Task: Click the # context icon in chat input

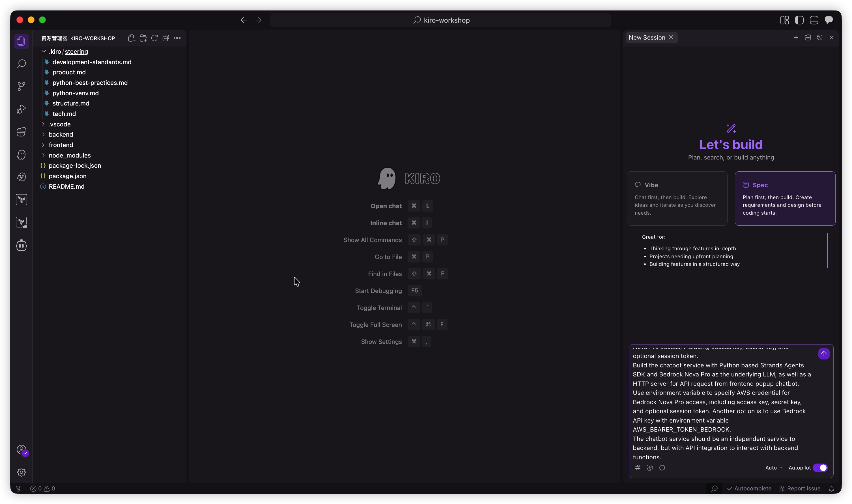Action: (x=638, y=468)
